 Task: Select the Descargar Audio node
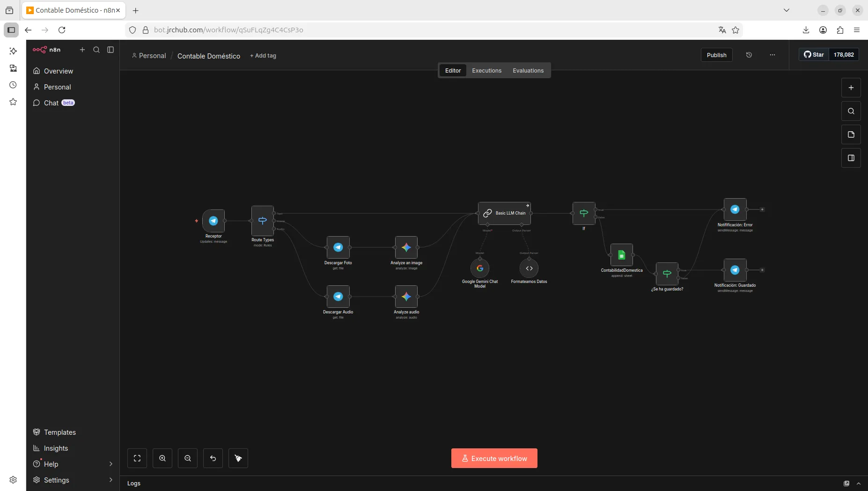click(338, 297)
